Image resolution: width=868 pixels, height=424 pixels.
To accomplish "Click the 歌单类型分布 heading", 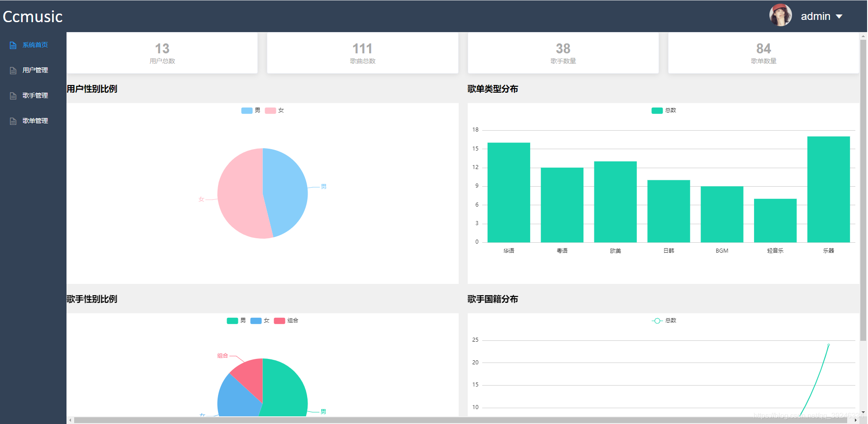I will [493, 89].
